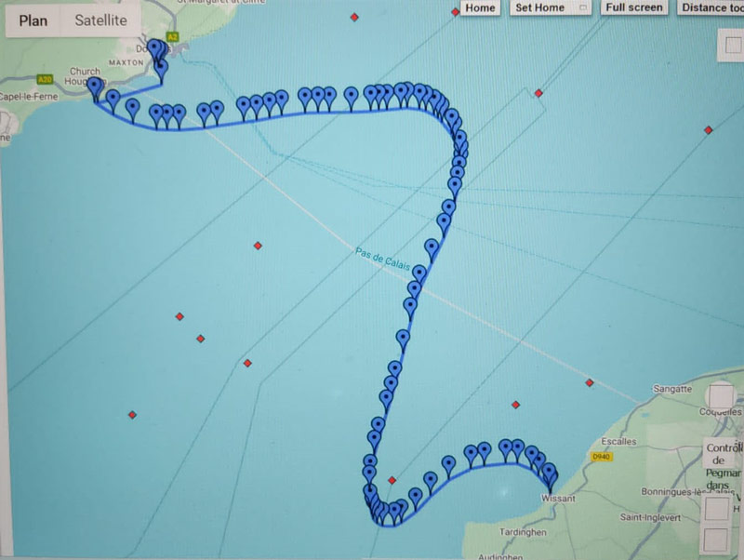Select the Plan map view

click(x=33, y=20)
